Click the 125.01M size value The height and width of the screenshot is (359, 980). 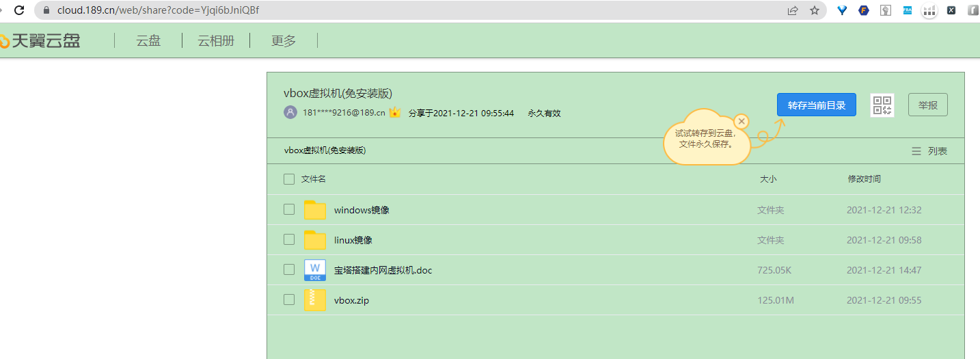[776, 300]
